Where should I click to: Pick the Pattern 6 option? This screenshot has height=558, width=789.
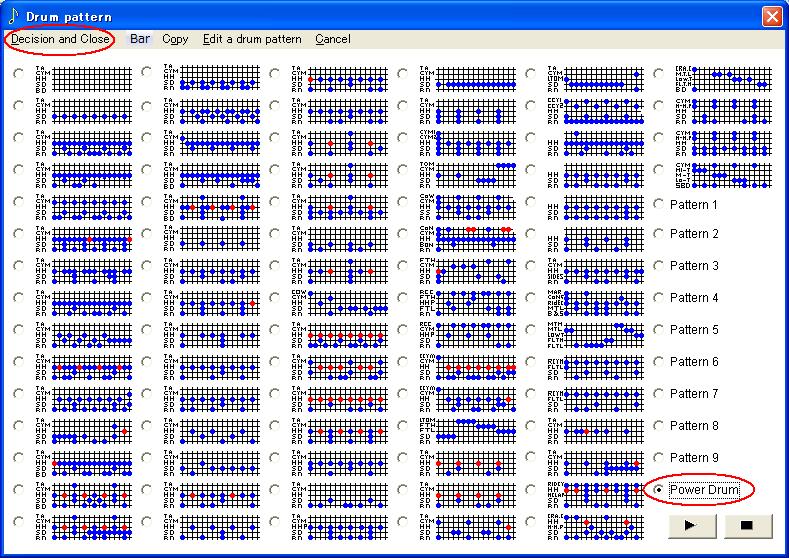pyautogui.click(x=658, y=362)
